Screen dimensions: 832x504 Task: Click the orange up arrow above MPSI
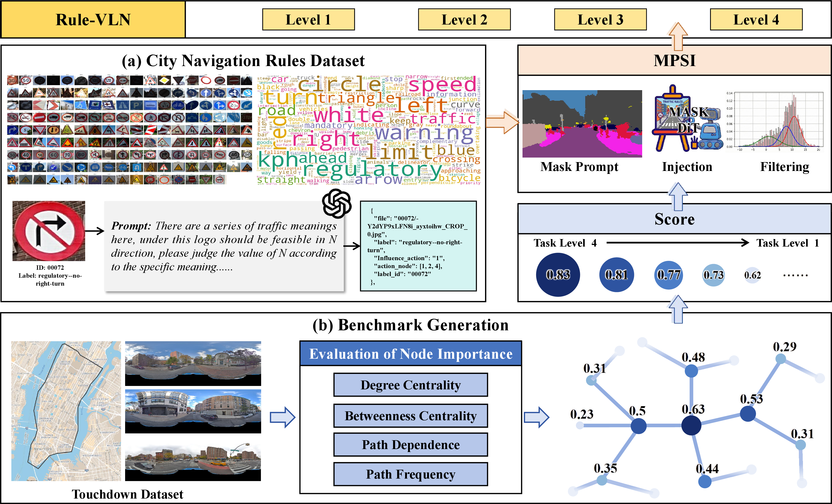click(x=678, y=37)
